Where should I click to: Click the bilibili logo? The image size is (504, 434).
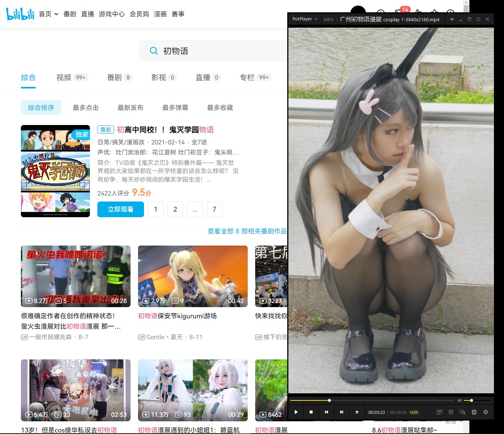20,14
